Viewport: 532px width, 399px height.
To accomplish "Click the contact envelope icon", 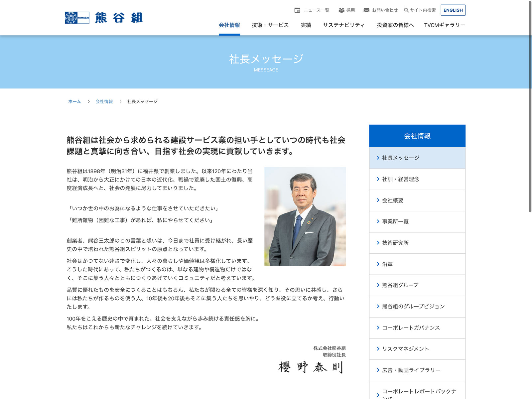I will (366, 10).
